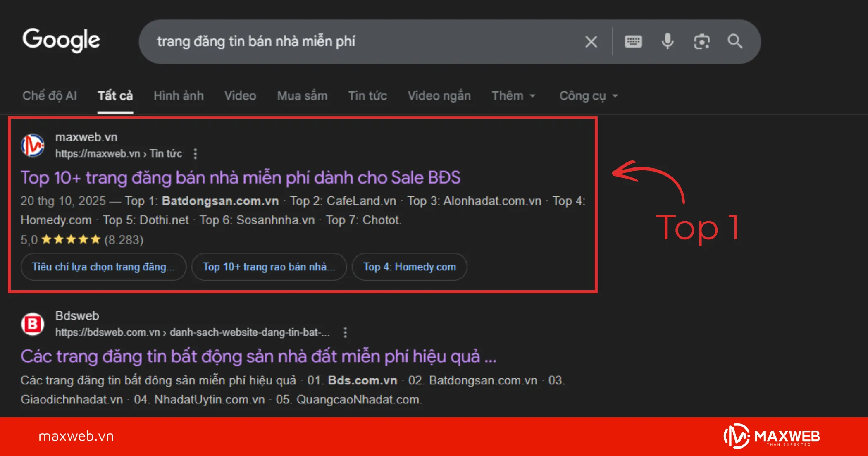
Task: Open the on-screen keyboard input tool
Action: click(x=633, y=42)
